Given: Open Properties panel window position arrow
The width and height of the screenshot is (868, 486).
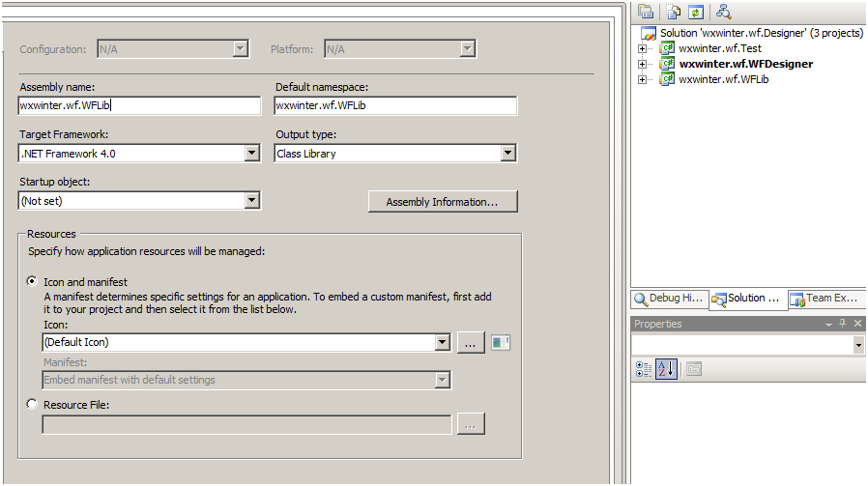Looking at the screenshot, I should 828,325.
